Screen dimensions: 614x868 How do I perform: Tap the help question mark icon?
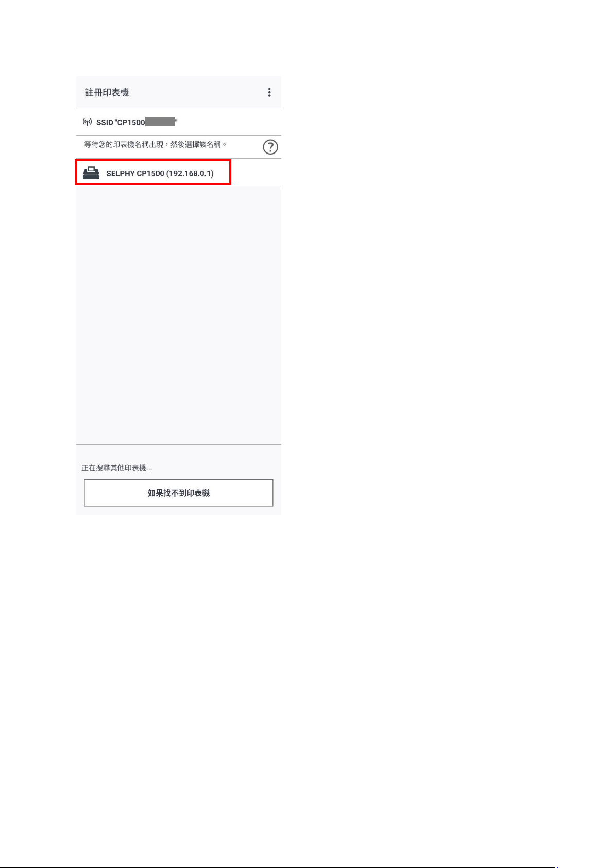[270, 147]
